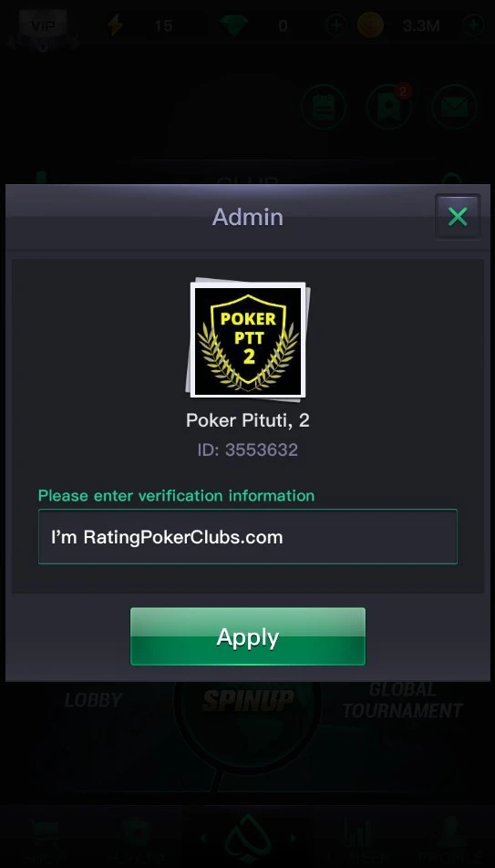Open the mail envelope icon
The height and width of the screenshot is (868, 495).
coord(455,107)
